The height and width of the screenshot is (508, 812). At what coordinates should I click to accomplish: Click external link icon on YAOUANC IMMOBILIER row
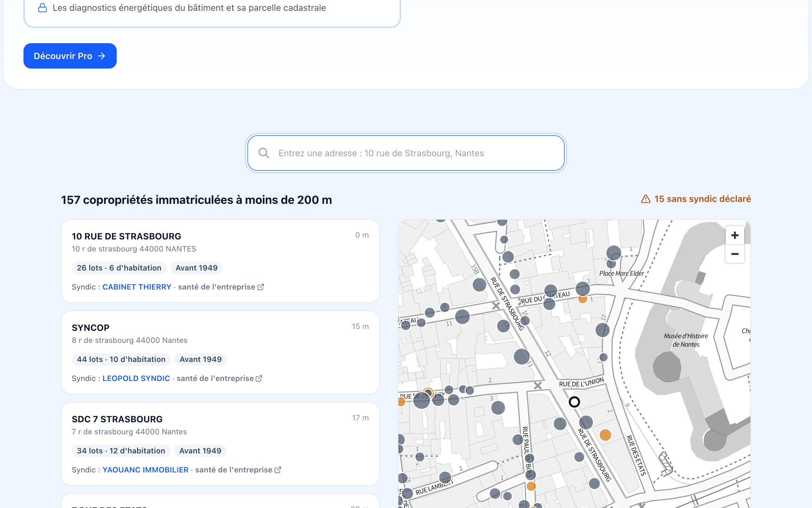click(278, 470)
